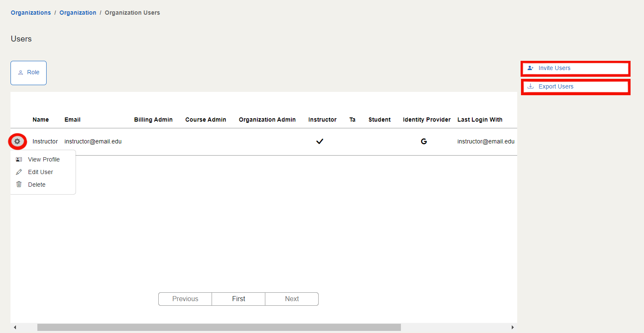
Task: Click the Ta column header
Action: 352,120
